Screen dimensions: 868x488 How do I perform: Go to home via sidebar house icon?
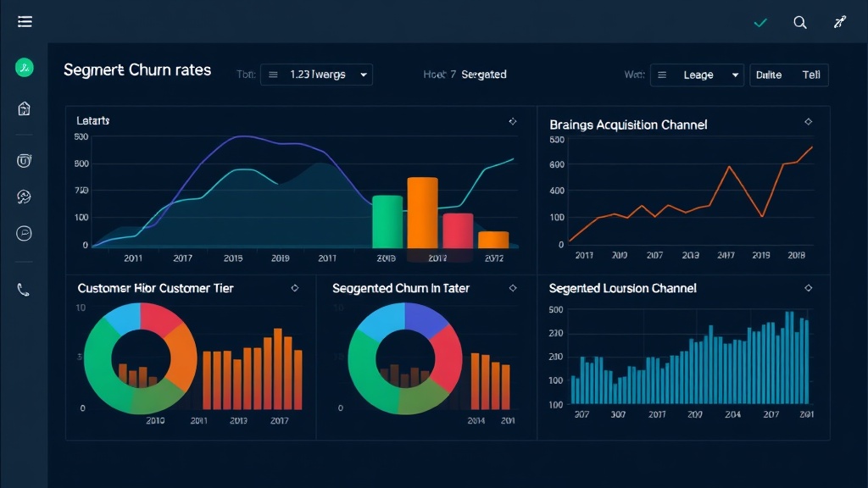[24, 108]
